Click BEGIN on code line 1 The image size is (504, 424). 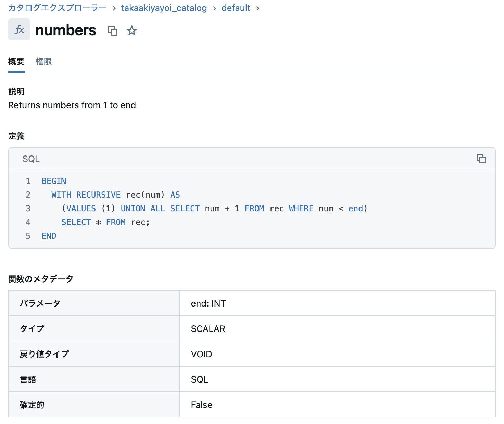[x=54, y=181]
